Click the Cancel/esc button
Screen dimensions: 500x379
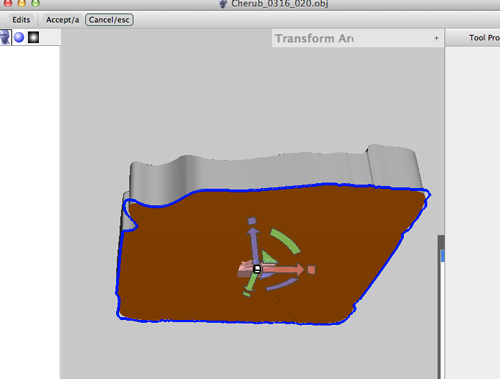coord(109,20)
